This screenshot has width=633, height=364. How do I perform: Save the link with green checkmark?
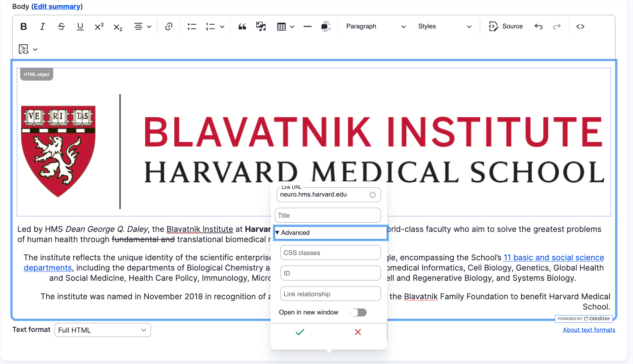300,332
